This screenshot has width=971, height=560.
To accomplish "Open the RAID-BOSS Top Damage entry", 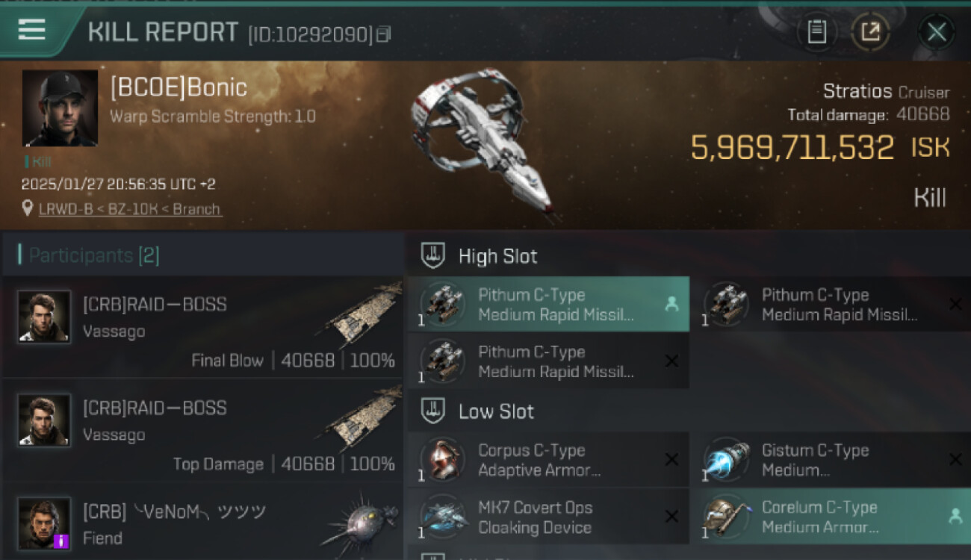I will click(202, 430).
